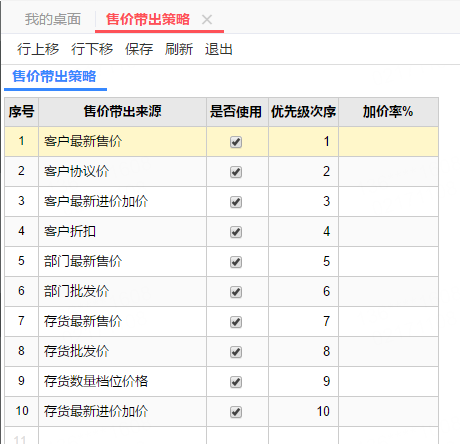Save changes with 保存
The image size is (460, 444).
(139, 49)
